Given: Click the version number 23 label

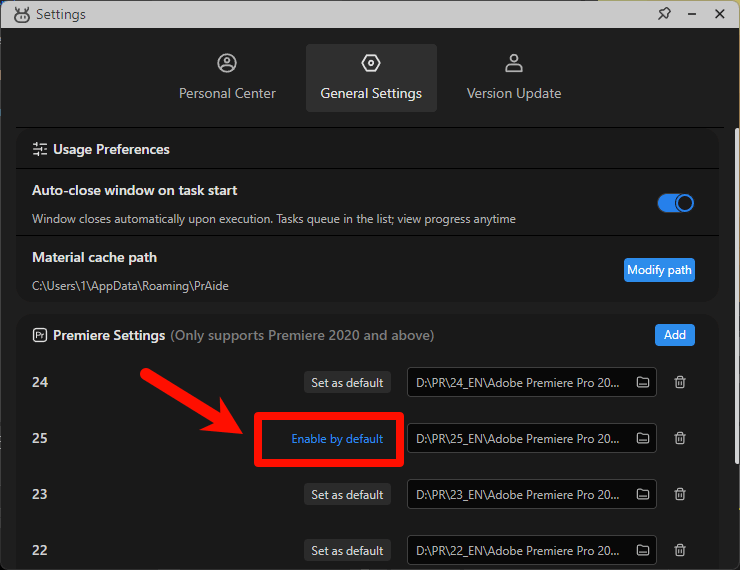Looking at the screenshot, I should click(x=40, y=494).
